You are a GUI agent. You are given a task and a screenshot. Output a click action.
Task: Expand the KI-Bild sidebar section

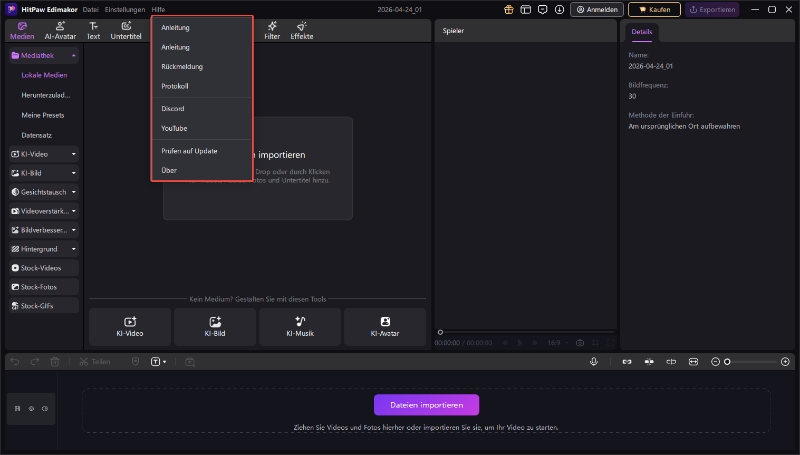(73, 173)
